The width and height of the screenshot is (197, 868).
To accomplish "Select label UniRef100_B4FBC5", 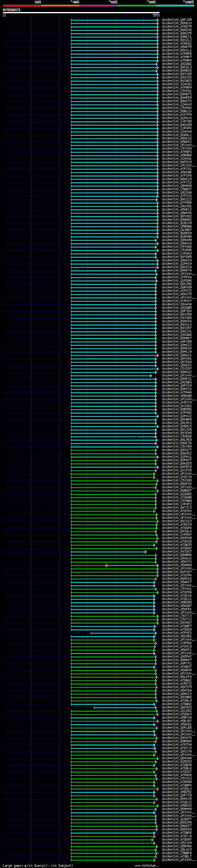I will (x=177, y=467).
